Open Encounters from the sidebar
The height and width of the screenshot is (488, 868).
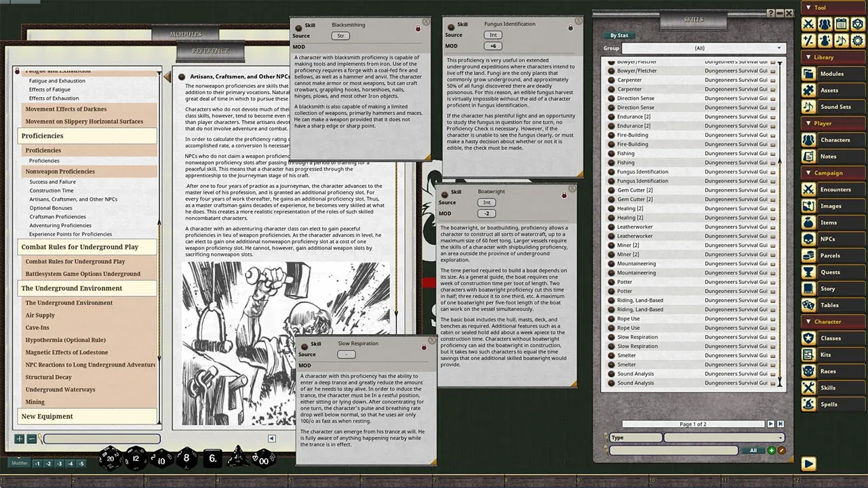coord(833,190)
